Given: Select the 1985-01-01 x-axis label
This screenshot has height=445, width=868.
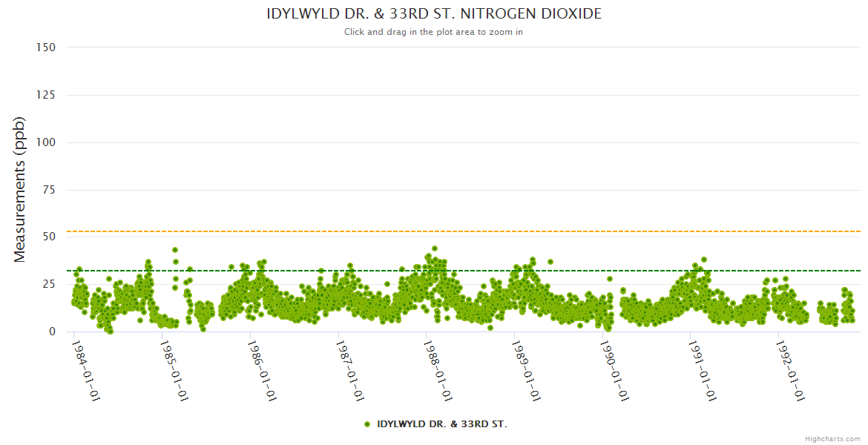Looking at the screenshot, I should pyautogui.click(x=174, y=371).
